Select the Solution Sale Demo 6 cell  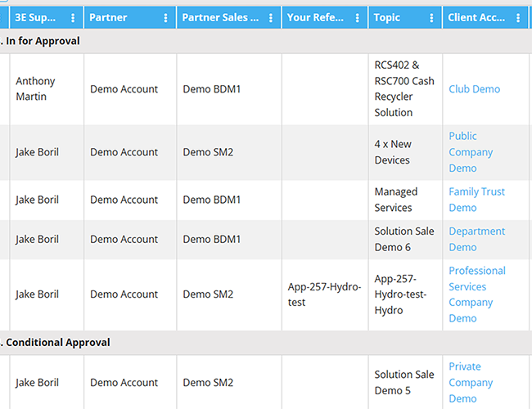click(x=405, y=240)
